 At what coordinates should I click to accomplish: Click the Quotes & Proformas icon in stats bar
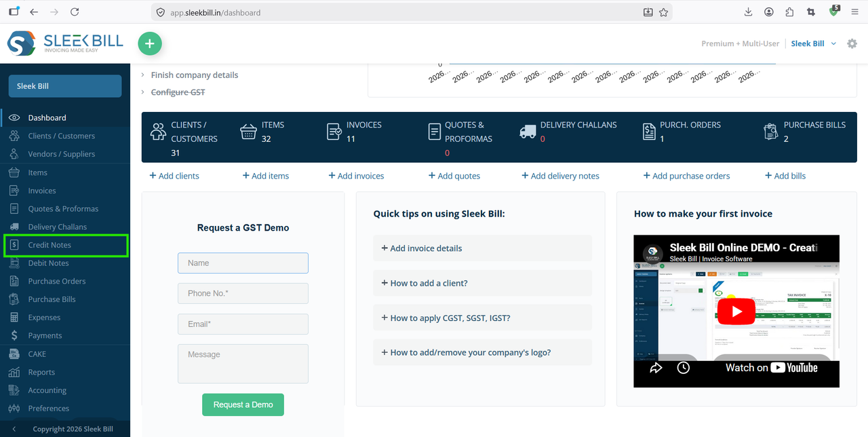pyautogui.click(x=435, y=132)
